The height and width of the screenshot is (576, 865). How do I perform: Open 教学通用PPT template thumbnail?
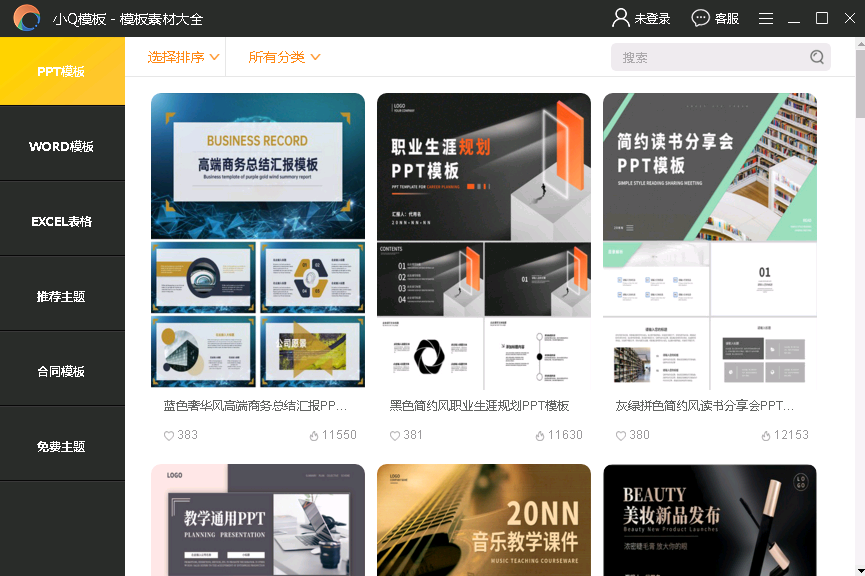(x=258, y=520)
